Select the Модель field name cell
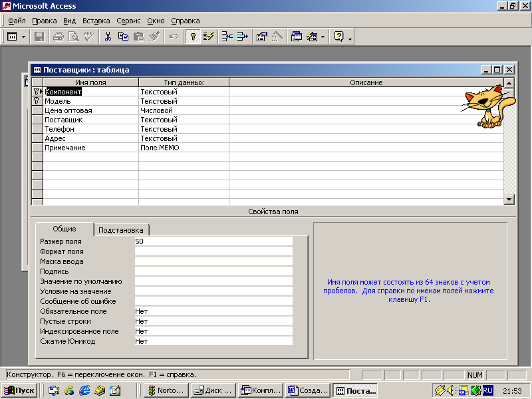Viewport: 532px width, 399px height. (x=91, y=101)
